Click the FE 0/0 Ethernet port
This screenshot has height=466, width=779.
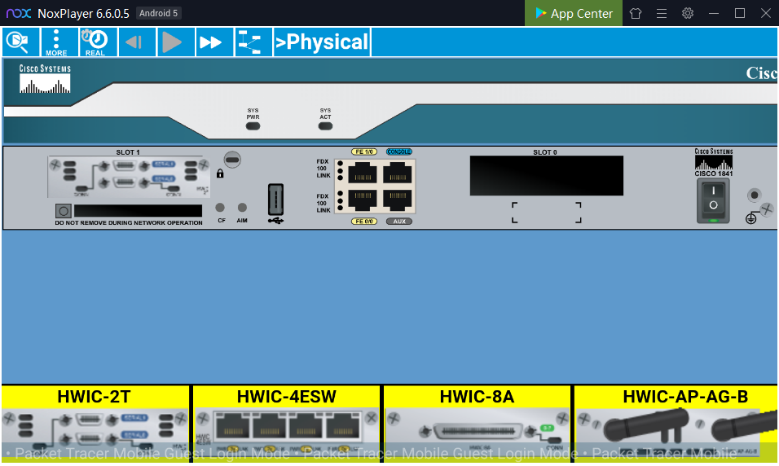click(362, 199)
